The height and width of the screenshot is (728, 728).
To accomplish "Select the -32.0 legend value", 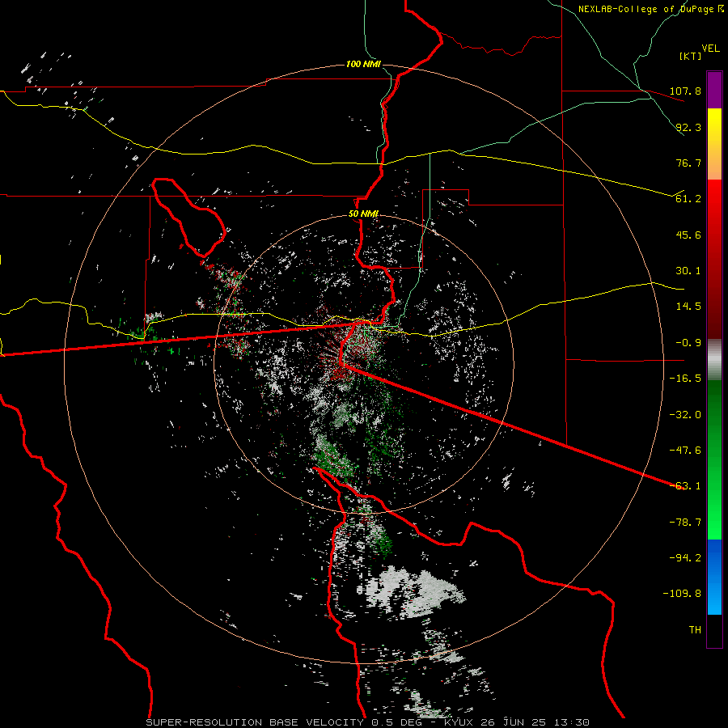I will click(x=686, y=415).
